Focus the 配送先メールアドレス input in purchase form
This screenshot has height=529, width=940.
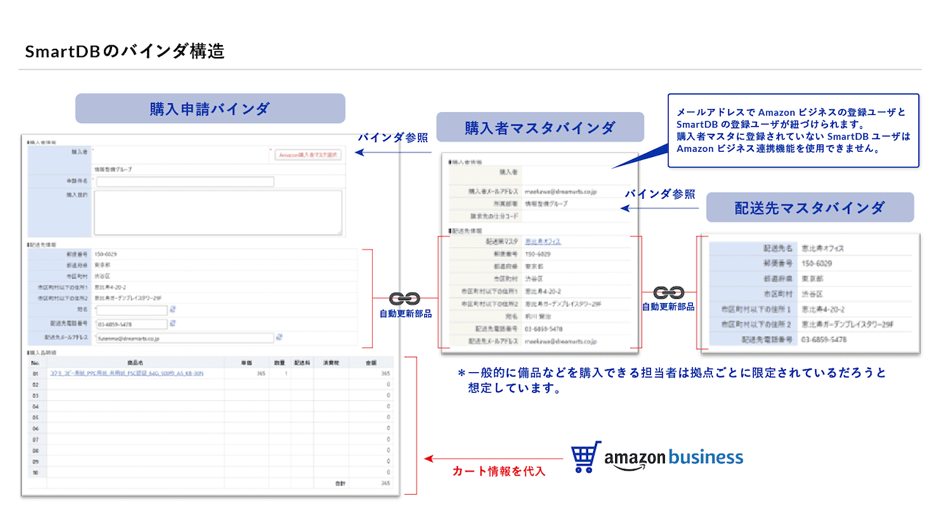pos(185,338)
